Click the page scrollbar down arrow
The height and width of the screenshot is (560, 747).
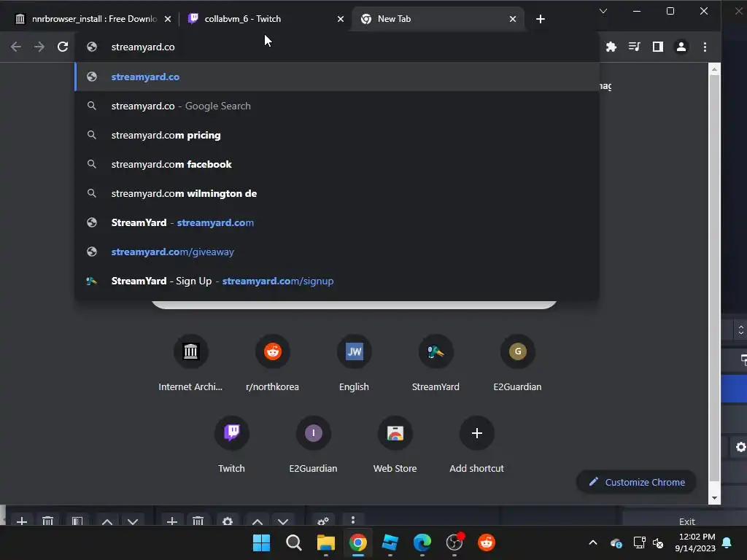(714, 498)
